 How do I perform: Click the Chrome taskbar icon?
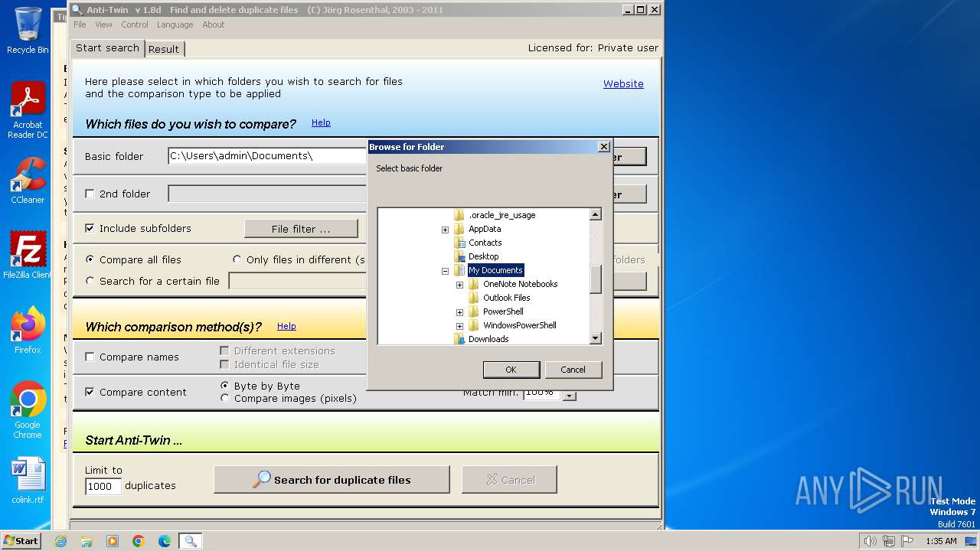pos(139,541)
